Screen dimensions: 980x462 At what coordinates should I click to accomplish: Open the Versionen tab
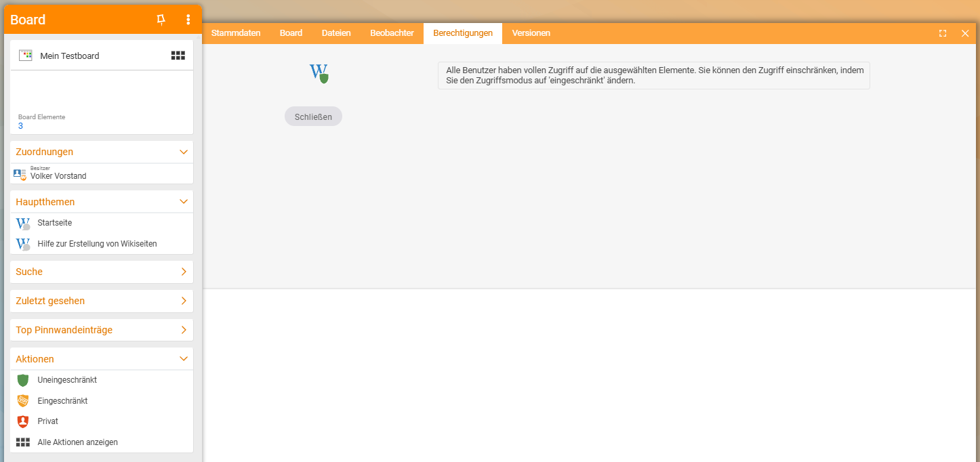click(531, 33)
